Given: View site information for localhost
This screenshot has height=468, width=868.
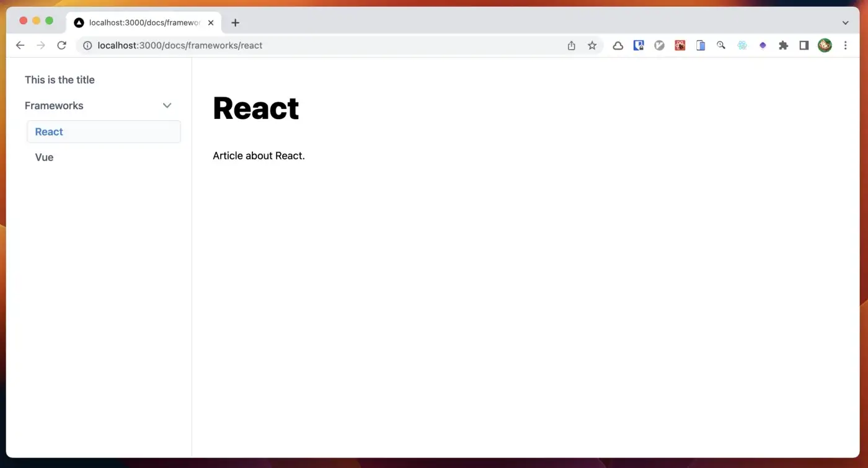Looking at the screenshot, I should coord(87,45).
